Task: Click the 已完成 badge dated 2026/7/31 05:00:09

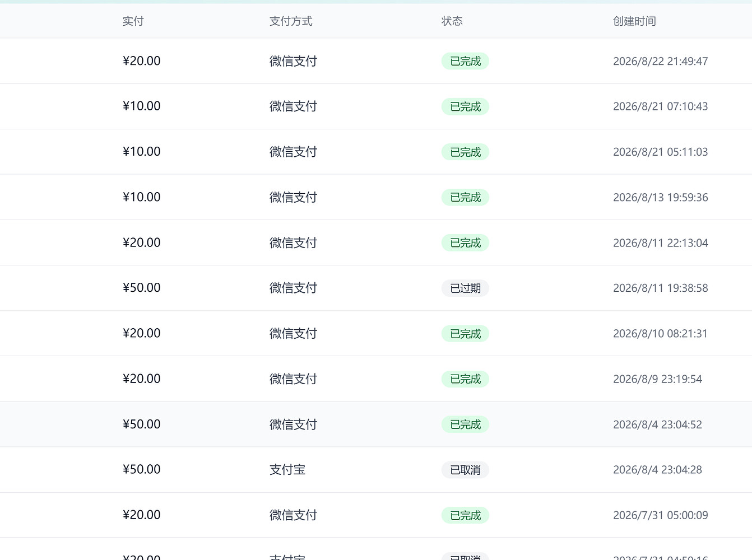Action: click(x=465, y=515)
